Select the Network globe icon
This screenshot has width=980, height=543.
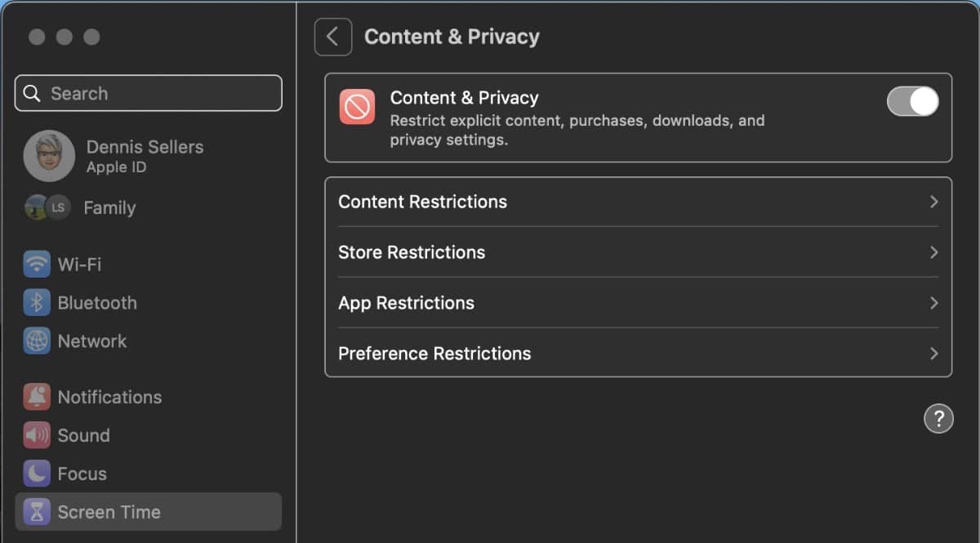[x=37, y=341]
